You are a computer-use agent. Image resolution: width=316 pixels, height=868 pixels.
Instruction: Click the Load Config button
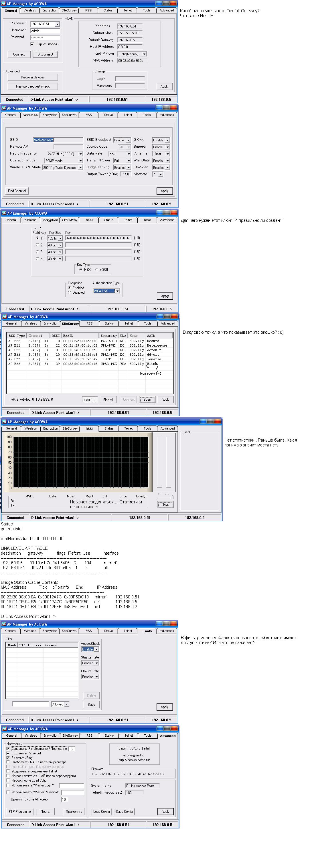tap(101, 812)
